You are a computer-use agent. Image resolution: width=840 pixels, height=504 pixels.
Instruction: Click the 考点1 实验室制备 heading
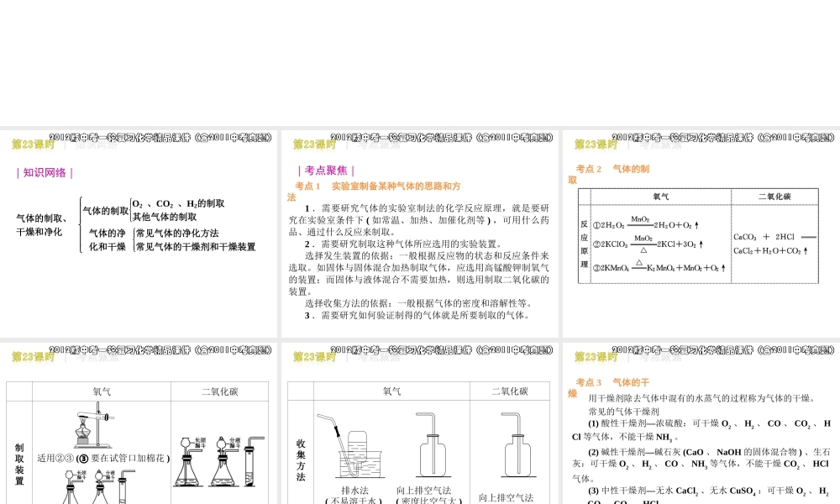(x=377, y=186)
